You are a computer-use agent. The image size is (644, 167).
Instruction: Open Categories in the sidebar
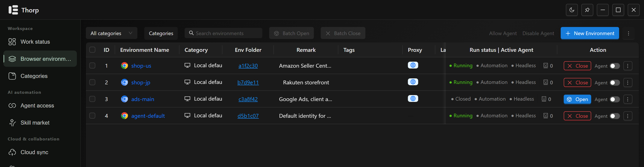pos(40,76)
